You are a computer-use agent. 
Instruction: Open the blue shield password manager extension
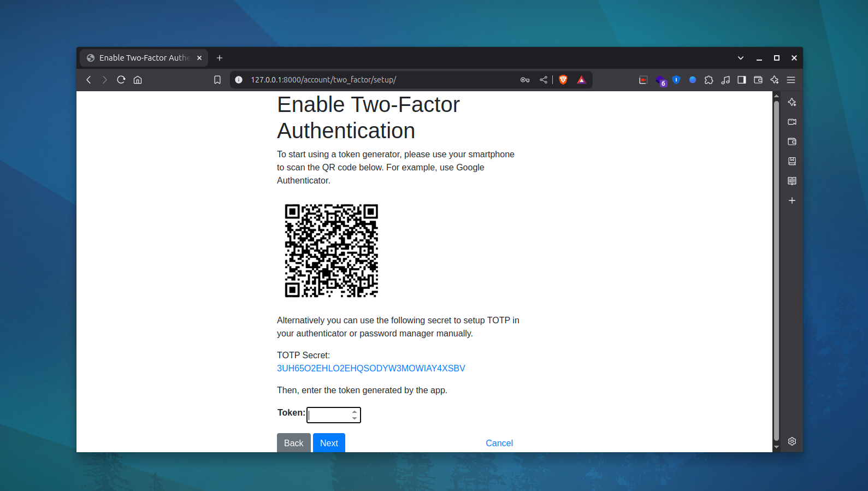(676, 80)
